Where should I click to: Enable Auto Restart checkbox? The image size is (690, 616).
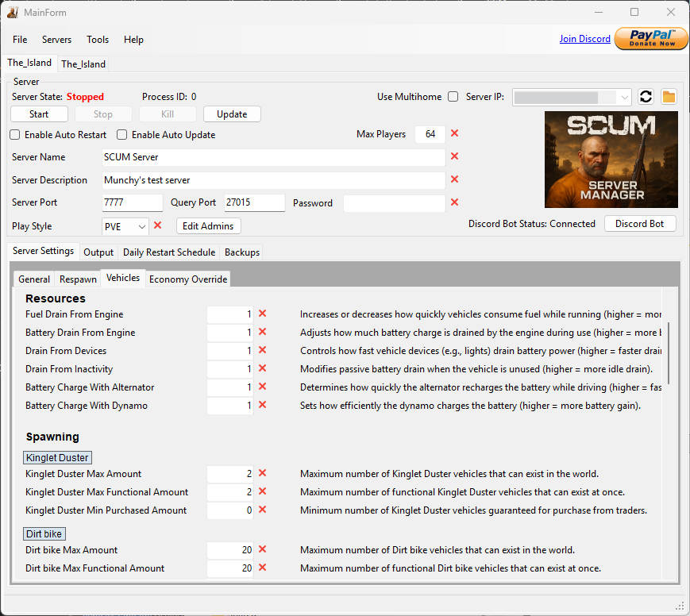(x=15, y=135)
